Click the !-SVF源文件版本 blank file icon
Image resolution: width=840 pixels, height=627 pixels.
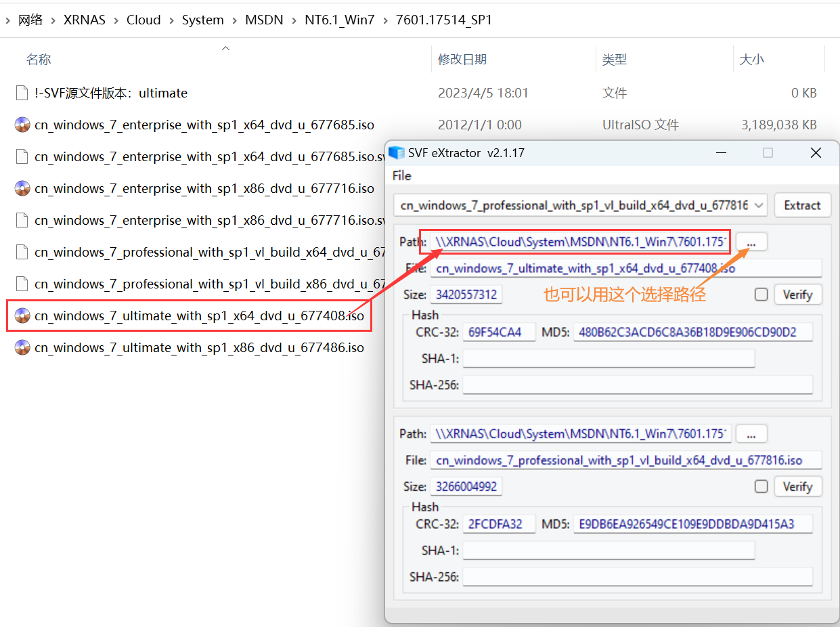point(22,93)
